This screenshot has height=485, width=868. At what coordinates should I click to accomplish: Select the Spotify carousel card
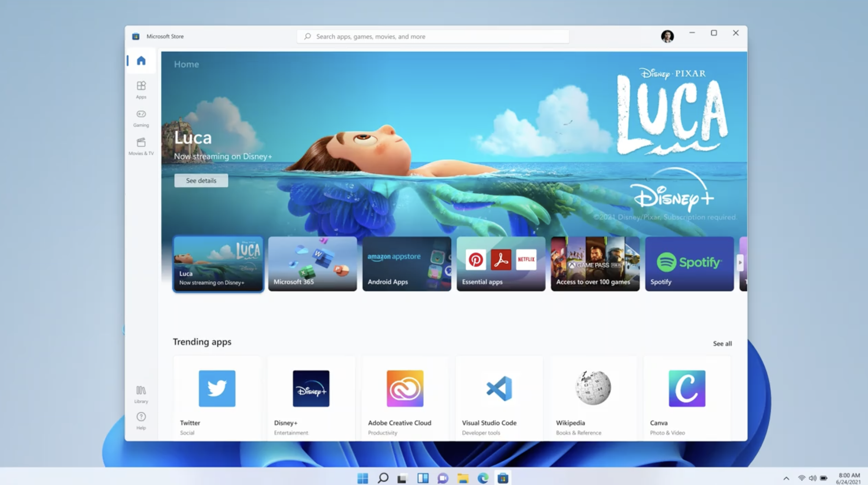[689, 264]
